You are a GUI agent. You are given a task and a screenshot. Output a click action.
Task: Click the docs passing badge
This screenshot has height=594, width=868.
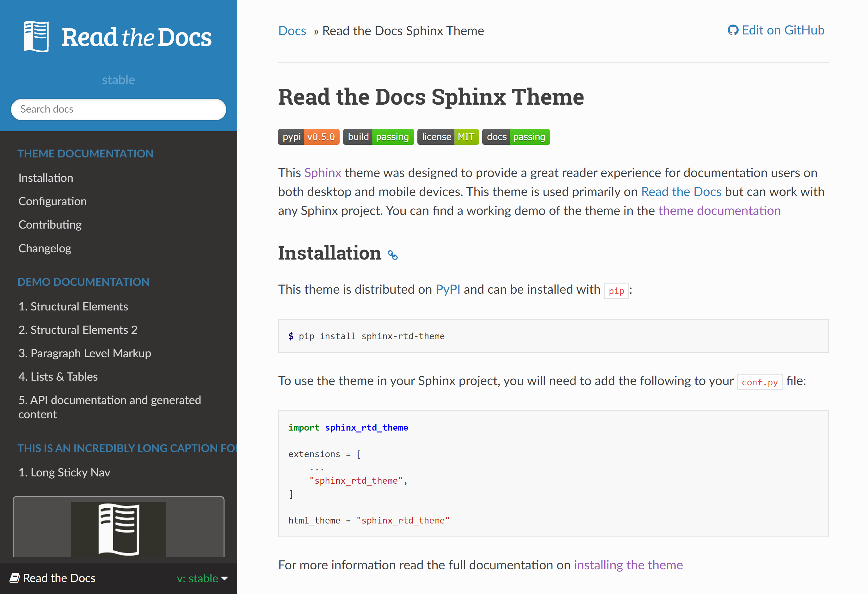pyautogui.click(x=515, y=137)
